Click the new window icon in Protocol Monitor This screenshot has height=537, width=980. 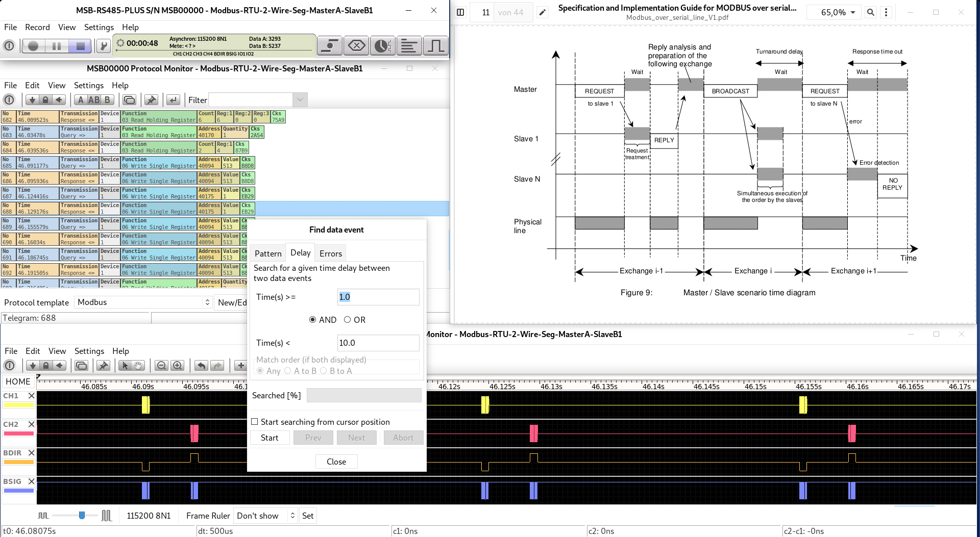click(130, 100)
